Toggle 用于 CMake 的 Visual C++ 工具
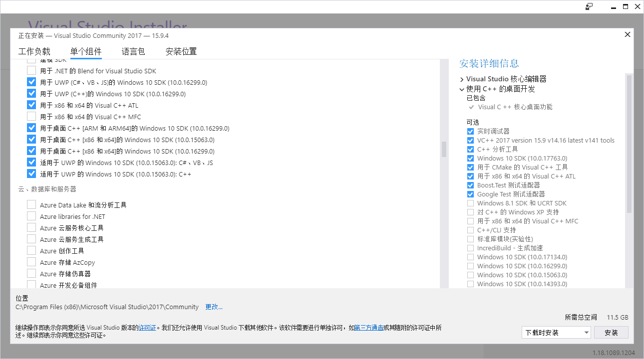 click(x=470, y=167)
